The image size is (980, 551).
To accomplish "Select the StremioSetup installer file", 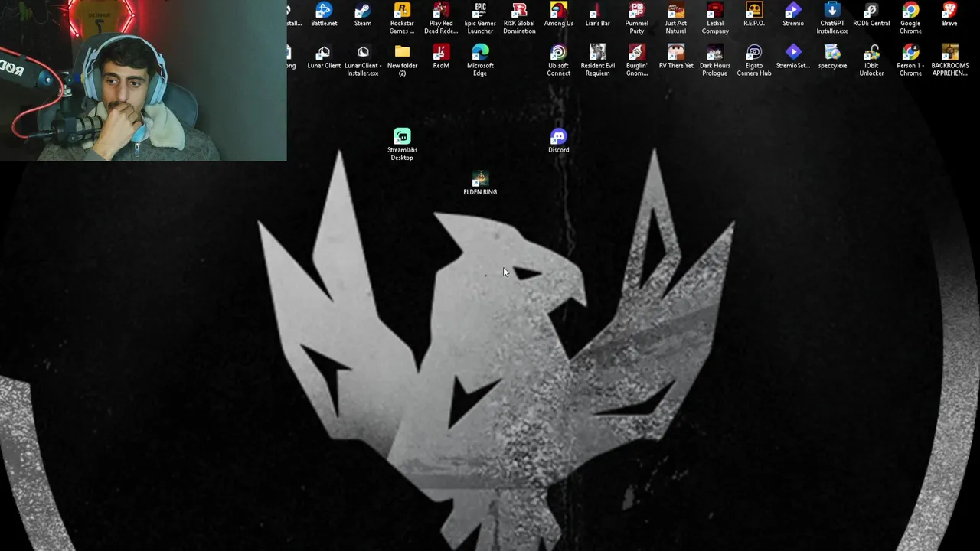I will click(x=793, y=57).
